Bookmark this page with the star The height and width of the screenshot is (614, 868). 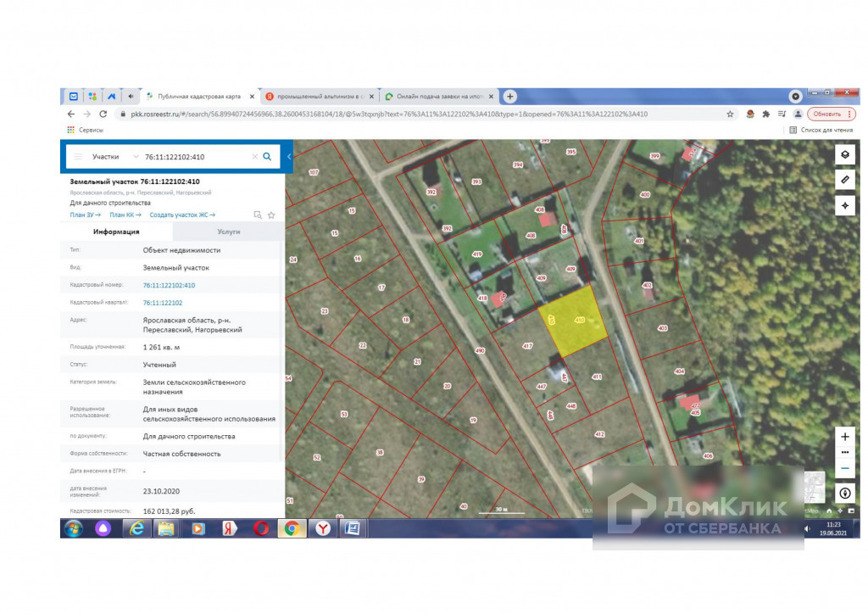pos(730,114)
